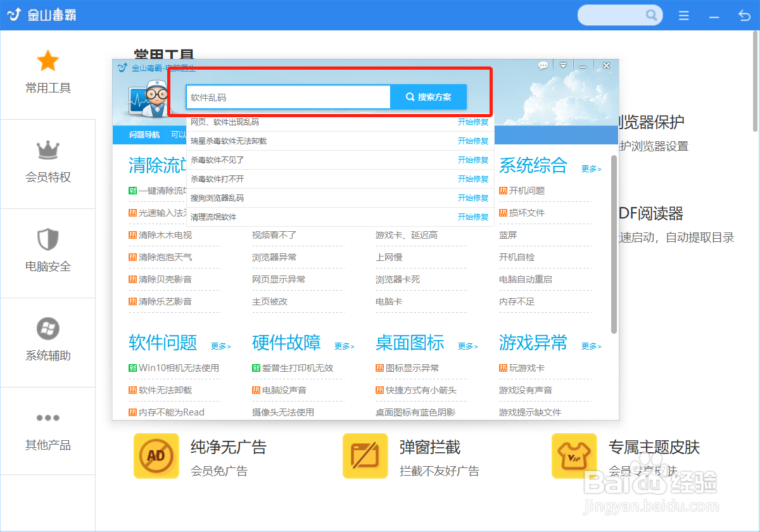Open the 游戏卡、延迟高 item
Viewport: 760px width, 532px height.
coord(407,235)
